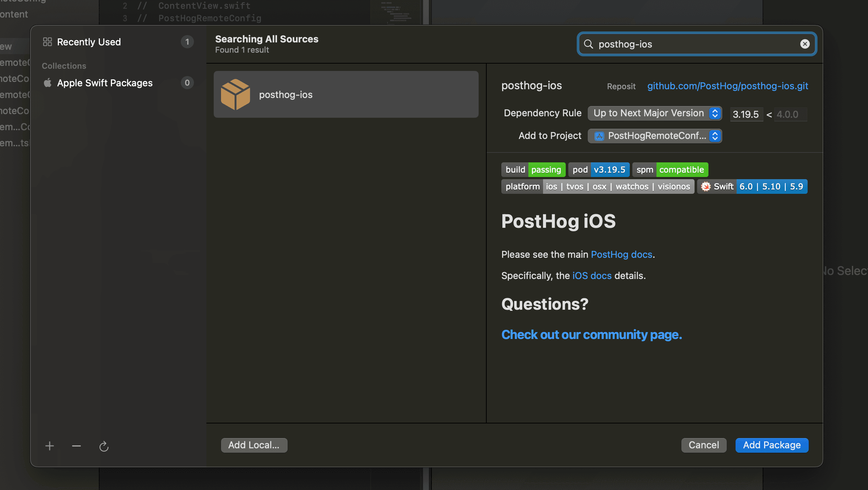Click the Questions? heading
The width and height of the screenshot is (868, 490).
(x=545, y=304)
